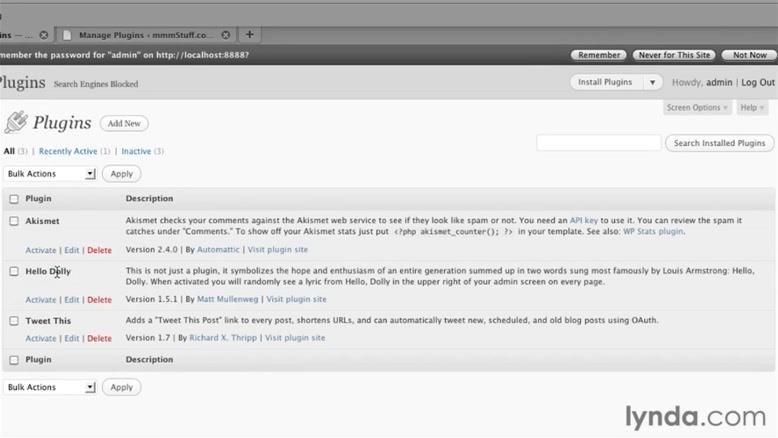Open a new browser tab with plus button
The image size is (778, 438).
pyautogui.click(x=250, y=35)
